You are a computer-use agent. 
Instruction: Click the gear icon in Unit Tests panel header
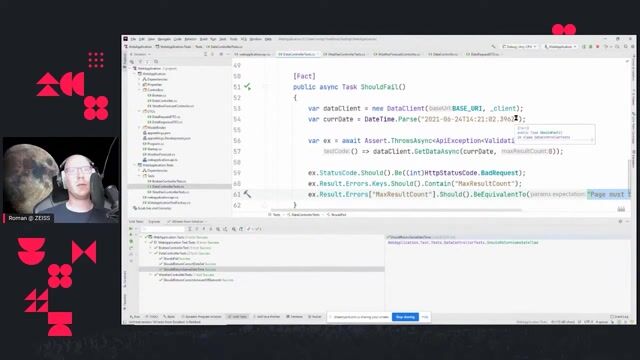[x=620, y=222]
